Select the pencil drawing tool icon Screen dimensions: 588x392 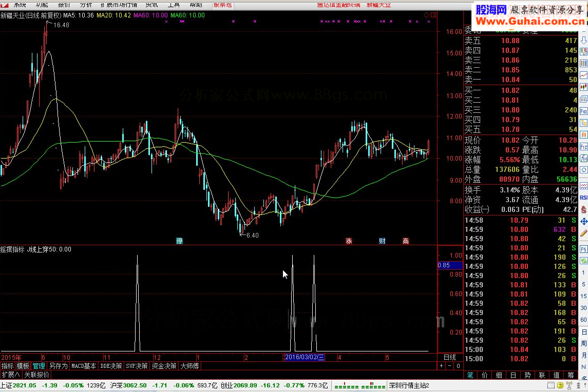pos(584,233)
